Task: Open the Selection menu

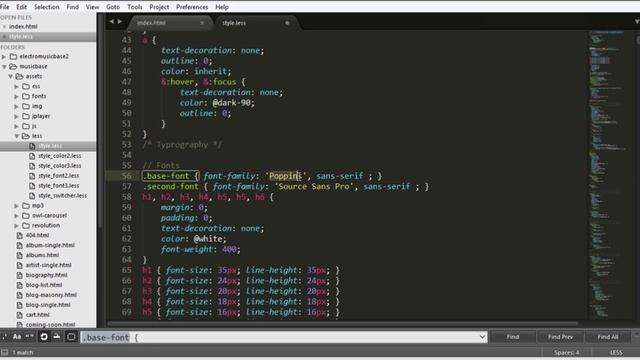Action: coord(46,7)
